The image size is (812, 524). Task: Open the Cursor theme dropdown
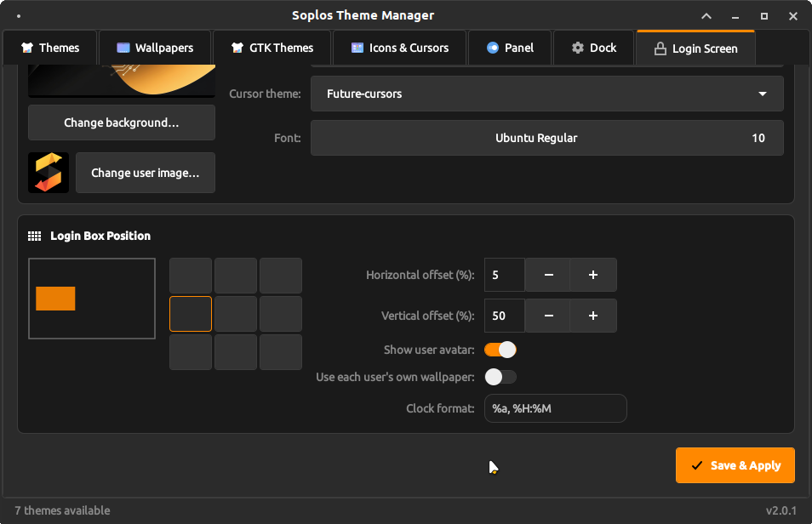pos(546,94)
